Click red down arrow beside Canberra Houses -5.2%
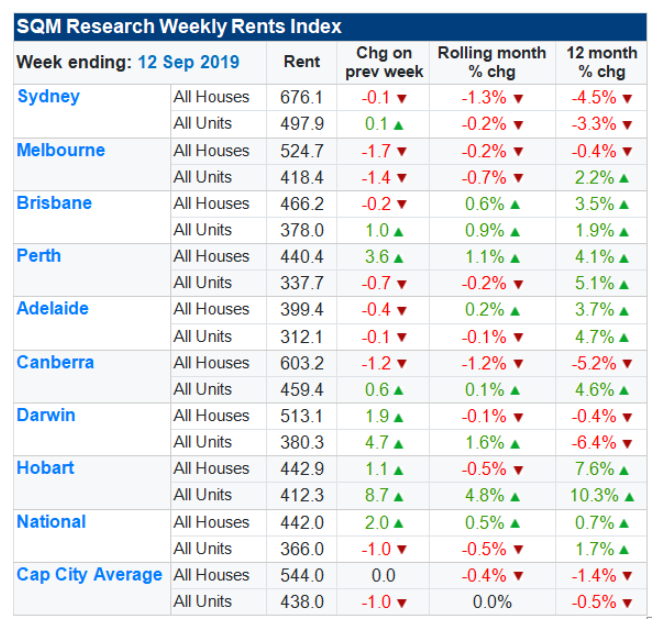Screen dimensions: 663x628 pyautogui.click(x=627, y=363)
